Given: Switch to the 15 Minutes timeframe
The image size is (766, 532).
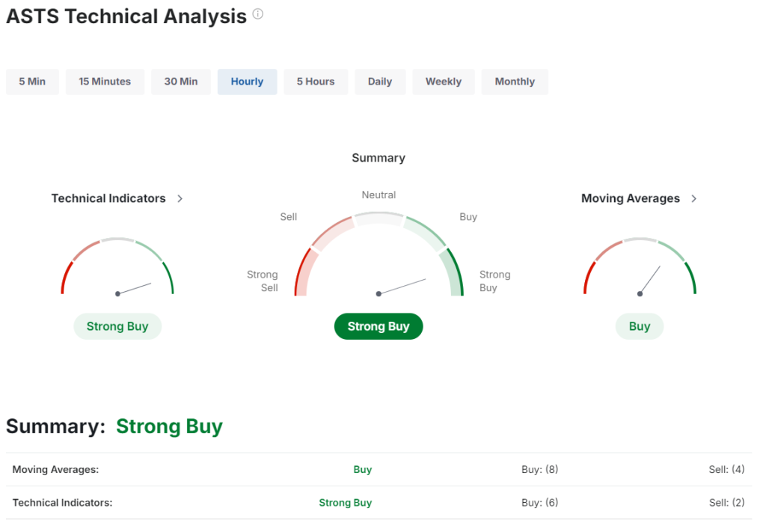Looking at the screenshot, I should pos(105,82).
